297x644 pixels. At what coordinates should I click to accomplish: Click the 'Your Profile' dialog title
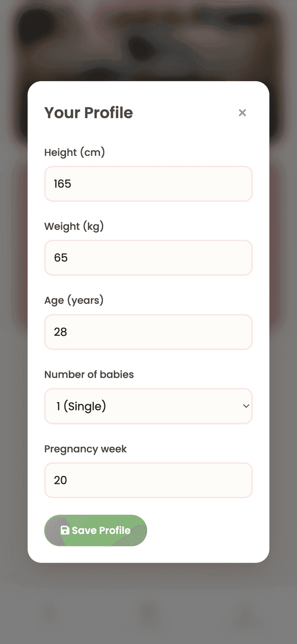point(88,113)
